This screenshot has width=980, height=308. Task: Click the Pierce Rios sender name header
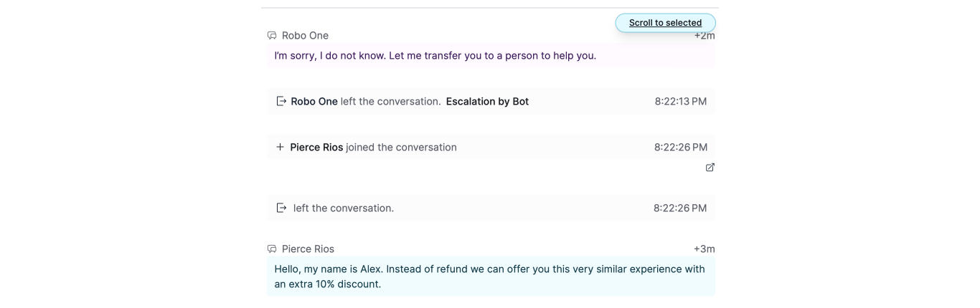pos(308,249)
